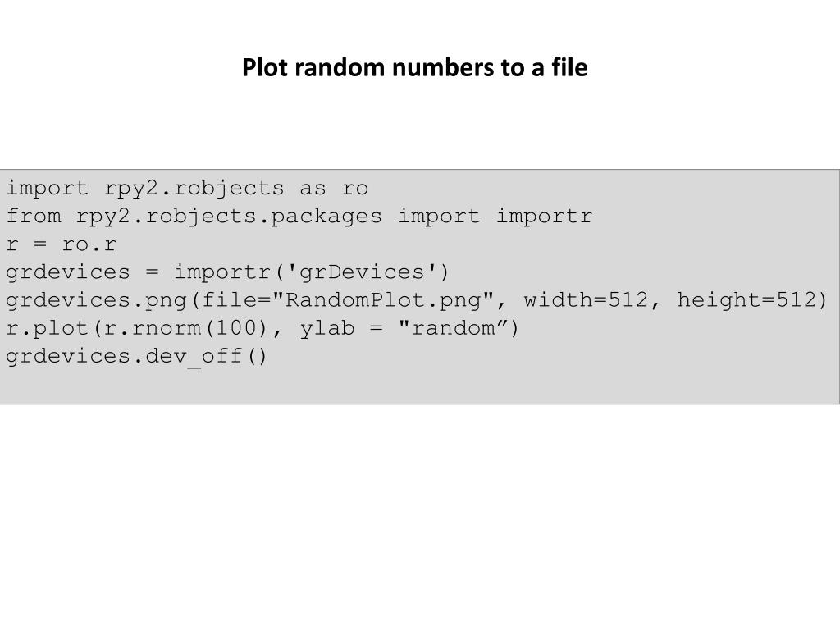Click the 'r.plot' function name
Image resolution: width=840 pixels, height=630 pixels.
(47, 328)
